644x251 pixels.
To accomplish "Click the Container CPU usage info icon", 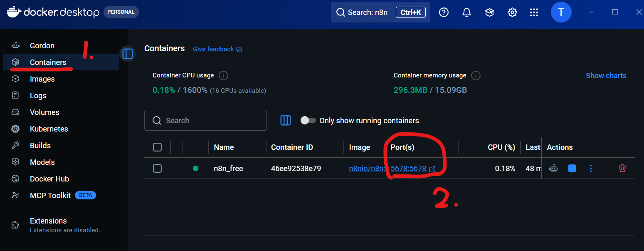I will pos(224,76).
